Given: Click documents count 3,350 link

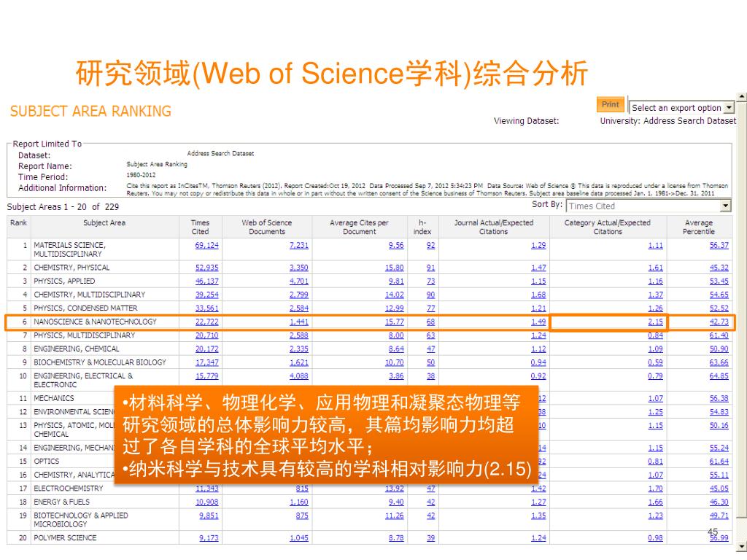Looking at the screenshot, I should tap(298, 268).
